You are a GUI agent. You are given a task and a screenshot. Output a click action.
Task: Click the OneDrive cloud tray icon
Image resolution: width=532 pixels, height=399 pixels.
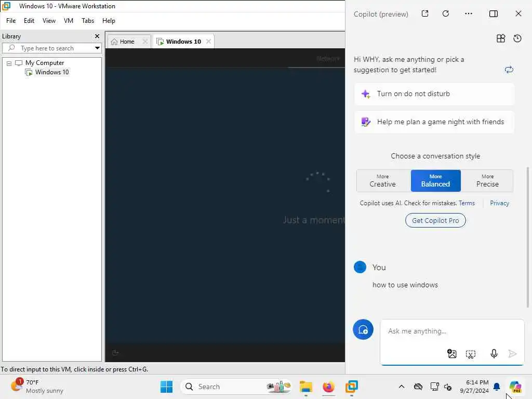(418, 387)
